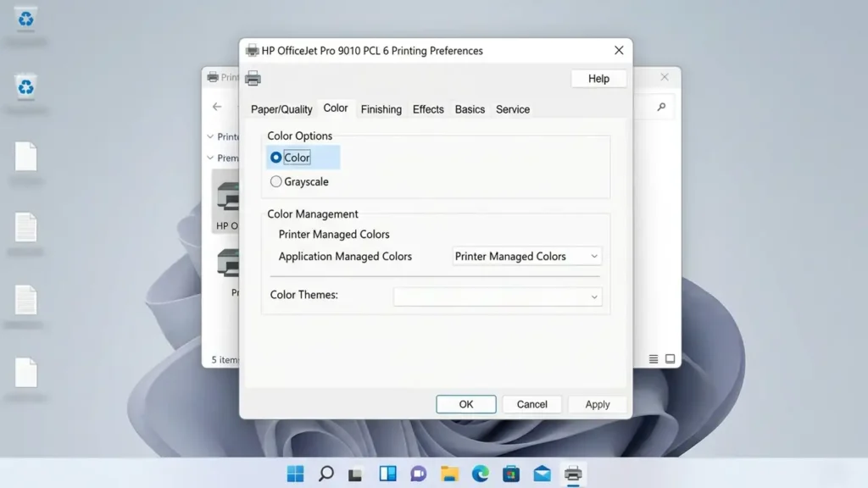
Task: Confirm settings with the OK button
Action: tap(465, 404)
